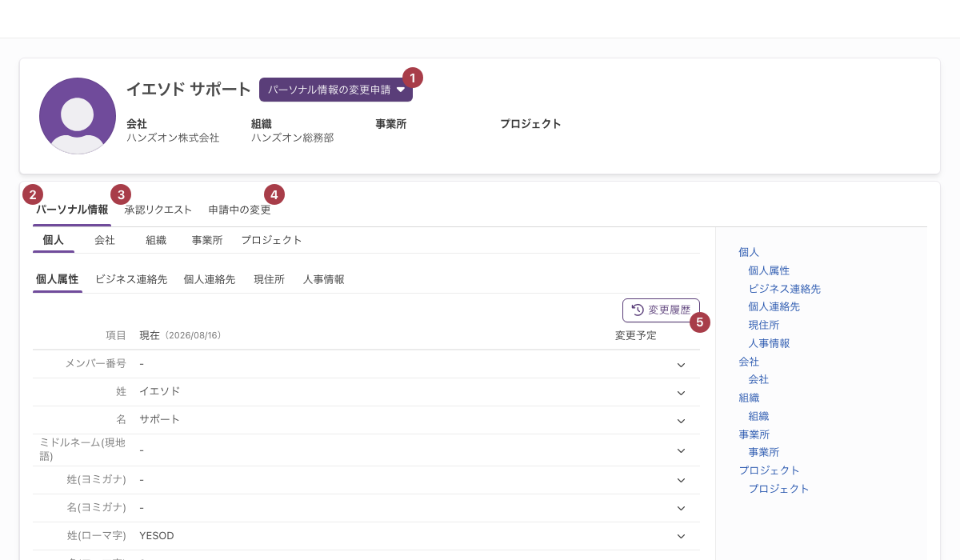Jump to 個人 in side navigation
The height and width of the screenshot is (560, 960).
[749, 252]
